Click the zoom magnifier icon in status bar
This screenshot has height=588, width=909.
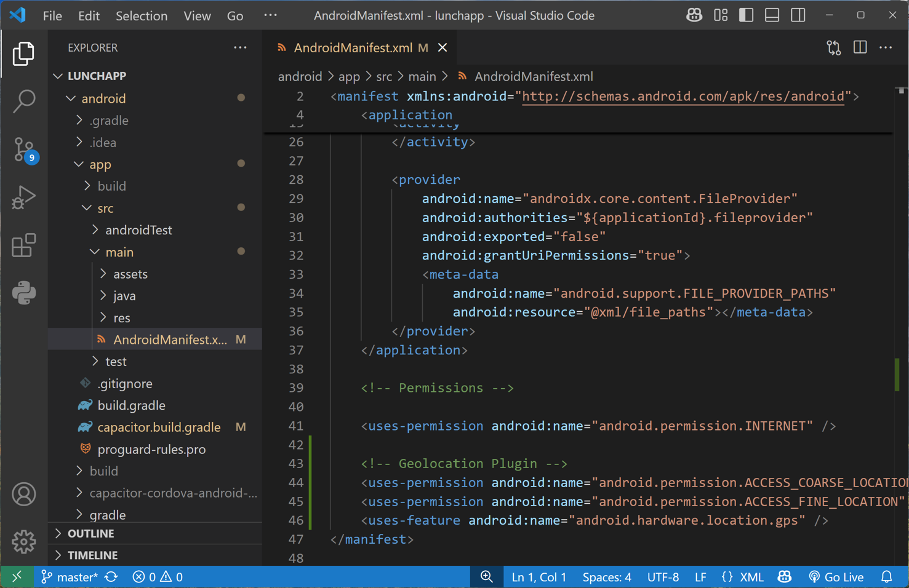pyautogui.click(x=486, y=577)
